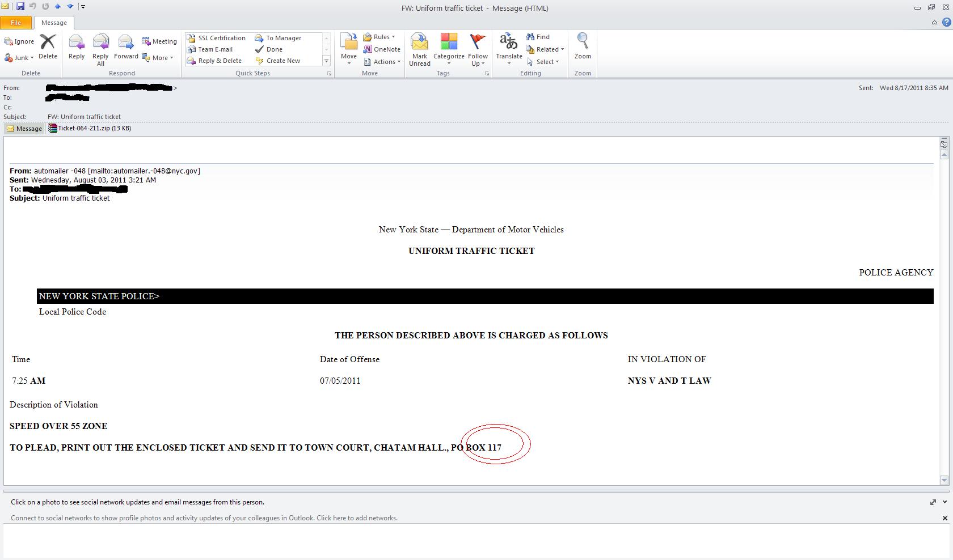Toggle people pane collapse chevron
Screen dimensions: 953x560
point(944,502)
